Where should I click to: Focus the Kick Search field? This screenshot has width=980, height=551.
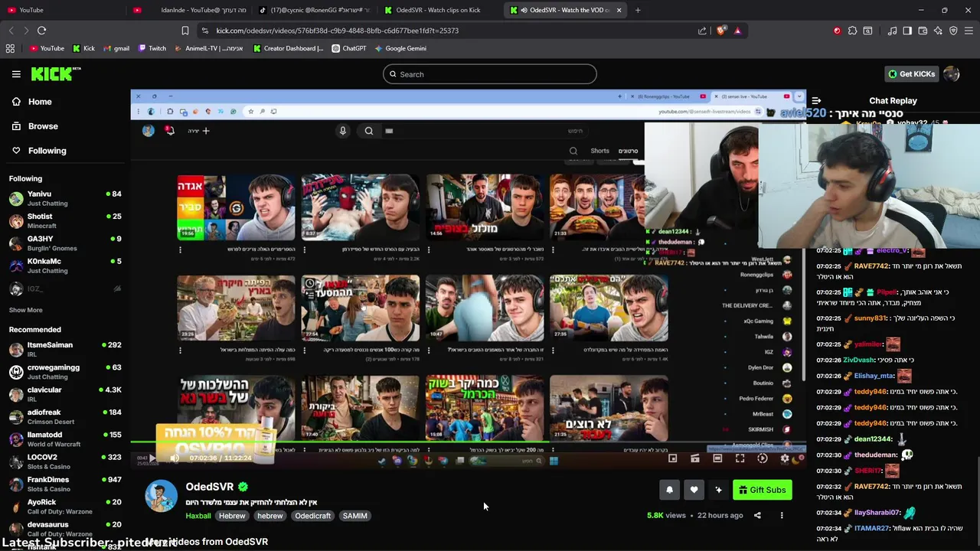pos(490,74)
